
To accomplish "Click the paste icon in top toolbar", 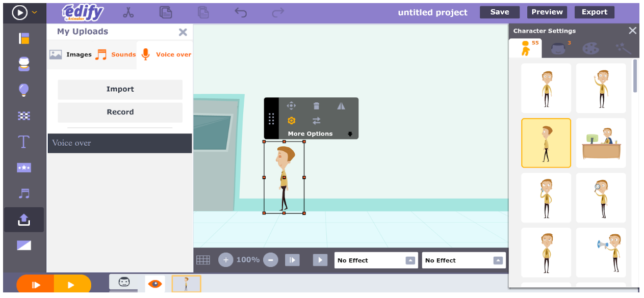I will [x=203, y=12].
